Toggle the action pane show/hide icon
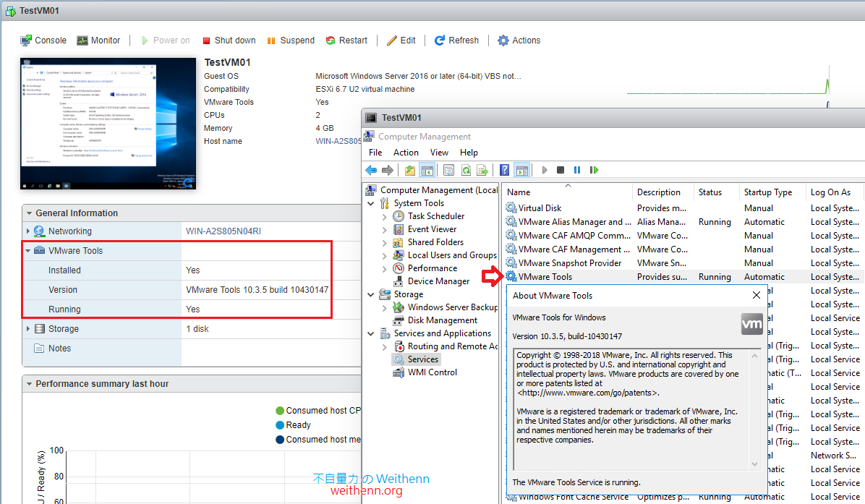This screenshot has height=504, width=865. [522, 169]
